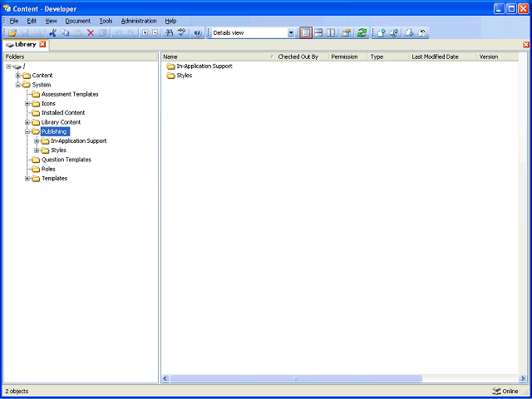Click the Online status icon

(x=497, y=392)
